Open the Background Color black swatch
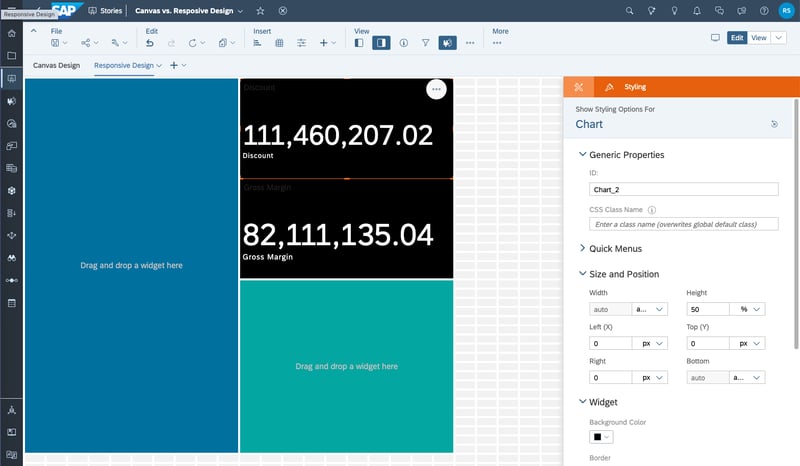 click(x=601, y=437)
